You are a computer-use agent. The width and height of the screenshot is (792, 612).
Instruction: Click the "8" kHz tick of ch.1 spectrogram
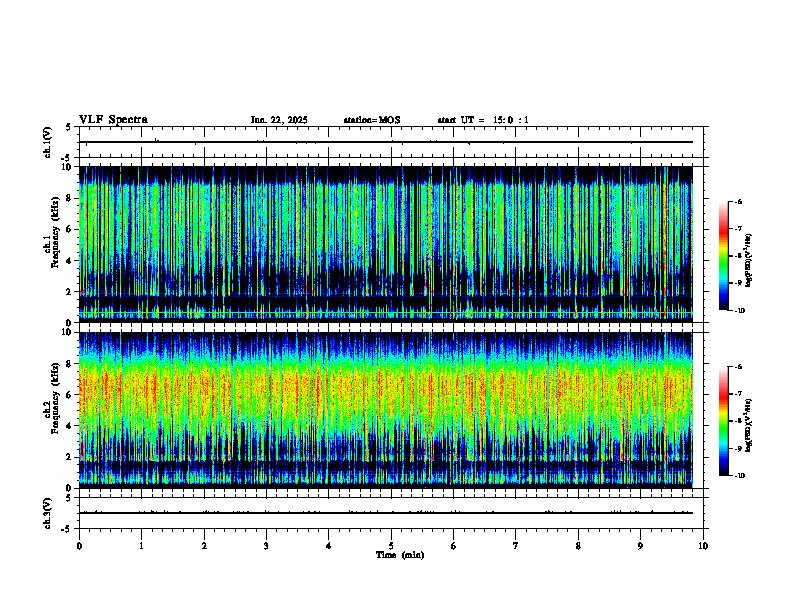pos(70,198)
